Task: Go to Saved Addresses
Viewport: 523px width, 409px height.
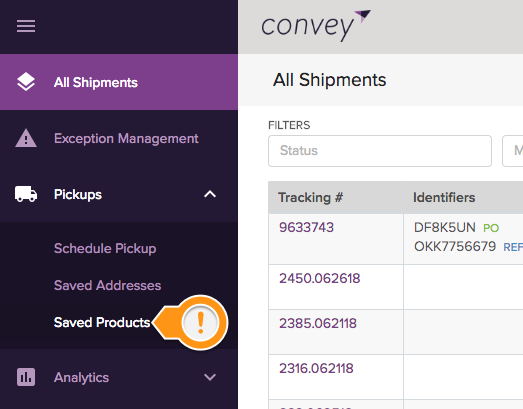Action: coord(107,286)
